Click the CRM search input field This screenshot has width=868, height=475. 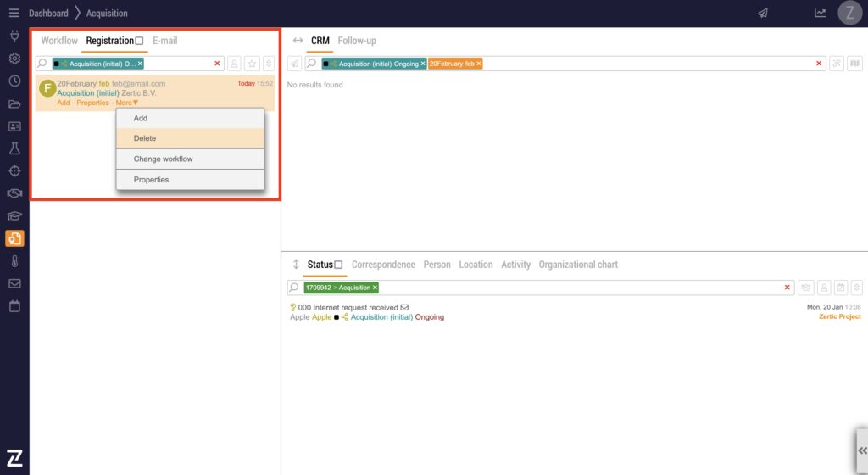point(644,64)
